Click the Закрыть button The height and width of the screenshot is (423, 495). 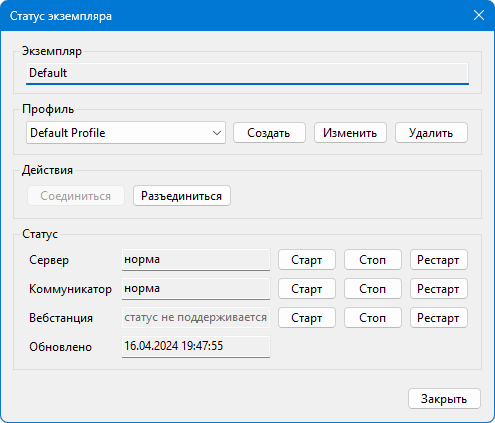pos(444,399)
